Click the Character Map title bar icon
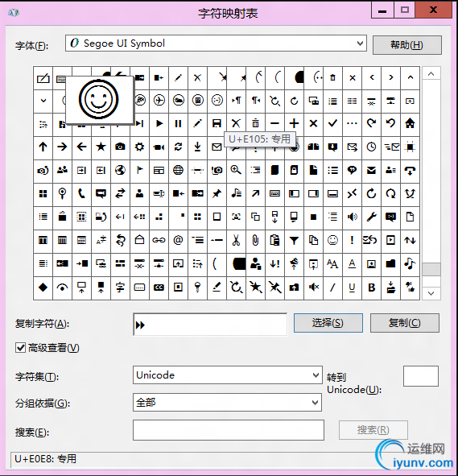The width and height of the screenshot is (458, 476). click(x=14, y=13)
